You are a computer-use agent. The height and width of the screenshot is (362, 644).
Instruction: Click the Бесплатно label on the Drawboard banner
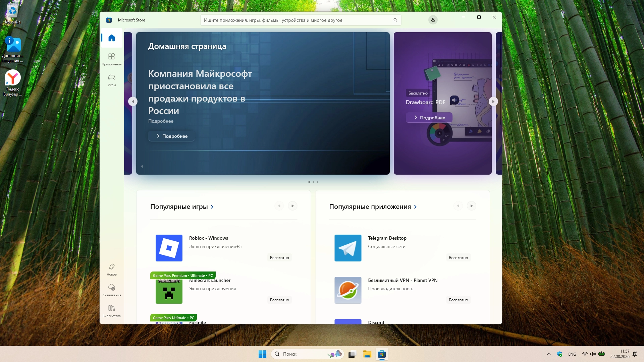tap(418, 93)
